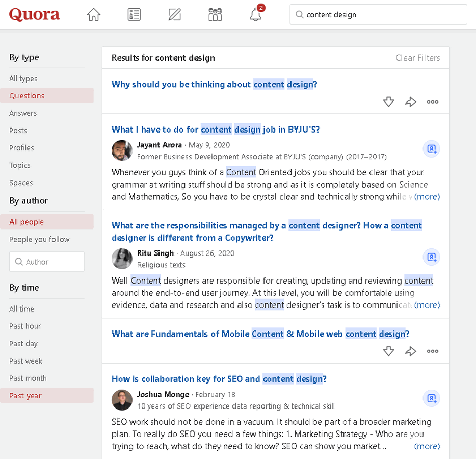Downvote 'Why should you be thinking' question
Screen dimensions: 476x459
388,102
